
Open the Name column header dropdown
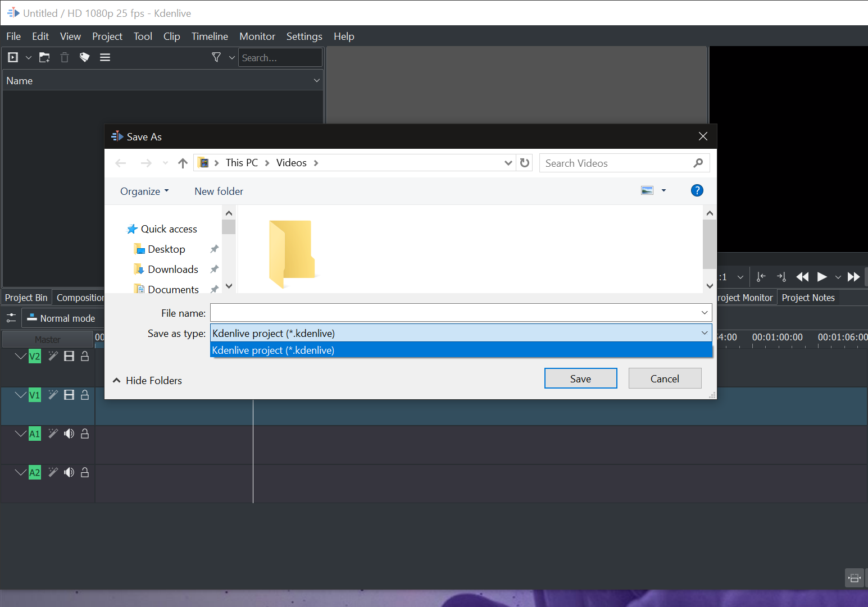pos(317,80)
